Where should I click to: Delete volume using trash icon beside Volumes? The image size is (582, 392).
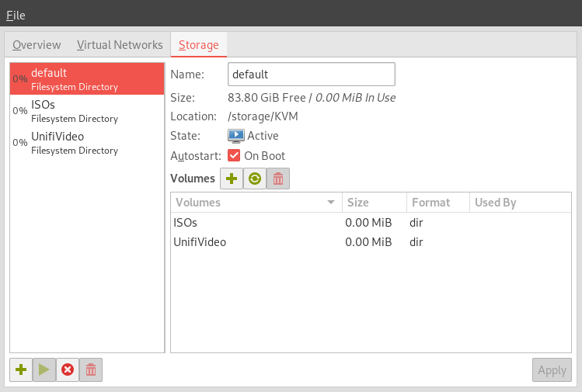coord(278,179)
